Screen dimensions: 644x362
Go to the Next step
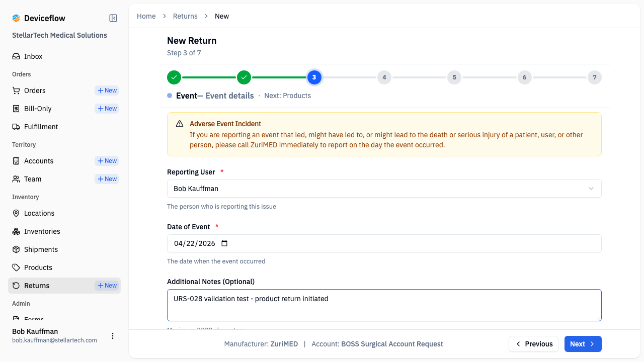(x=583, y=344)
